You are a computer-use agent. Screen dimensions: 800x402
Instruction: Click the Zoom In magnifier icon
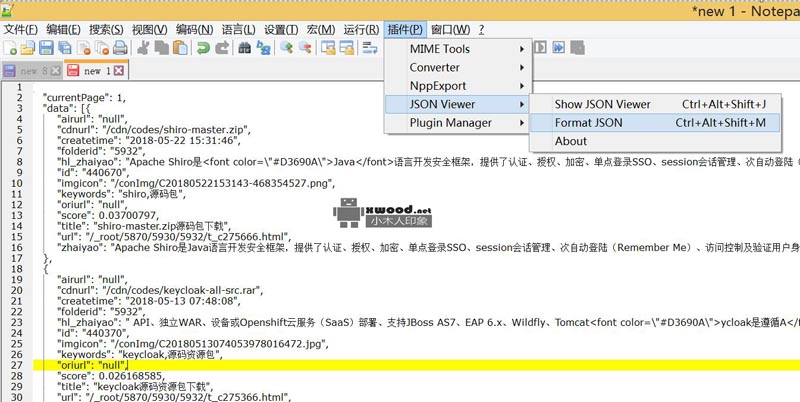(x=286, y=48)
